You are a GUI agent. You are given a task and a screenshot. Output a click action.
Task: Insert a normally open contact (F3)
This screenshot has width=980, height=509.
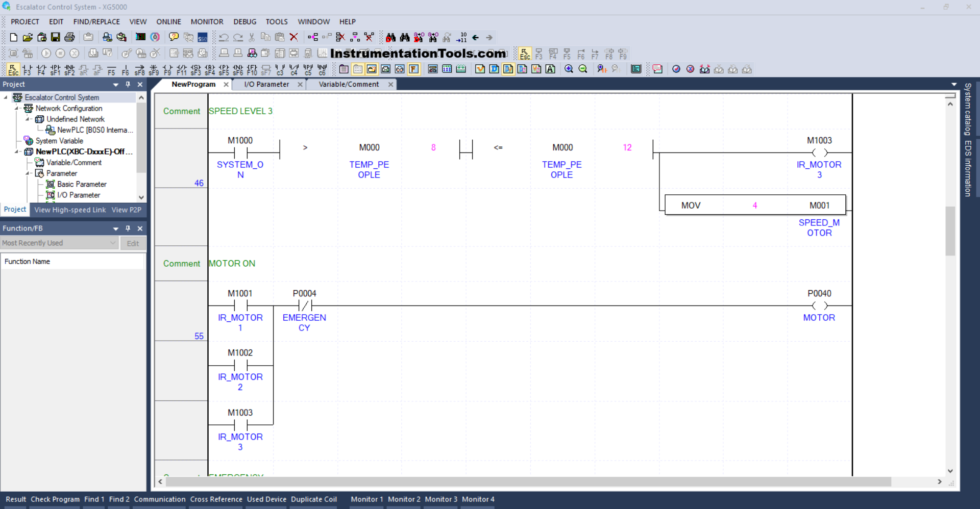[x=27, y=69]
